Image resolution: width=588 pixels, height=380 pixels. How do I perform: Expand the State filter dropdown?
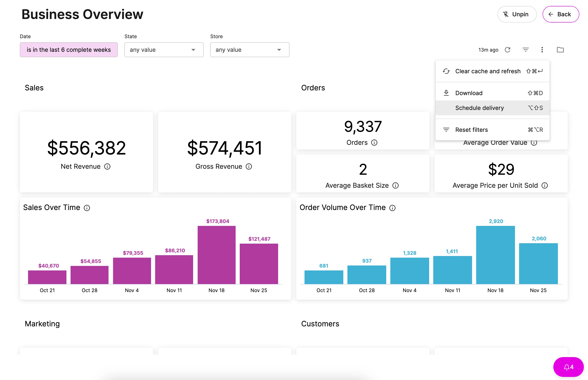164,50
